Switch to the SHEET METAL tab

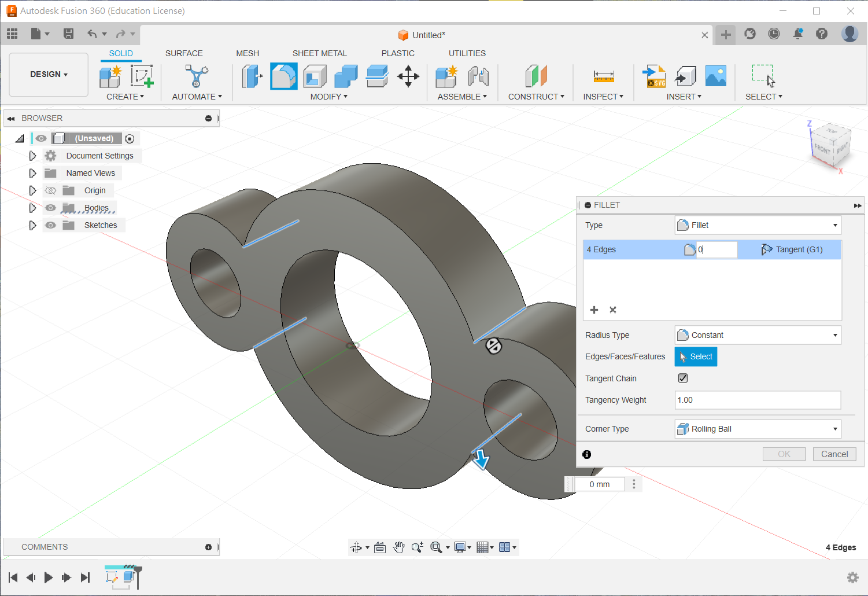[319, 53]
